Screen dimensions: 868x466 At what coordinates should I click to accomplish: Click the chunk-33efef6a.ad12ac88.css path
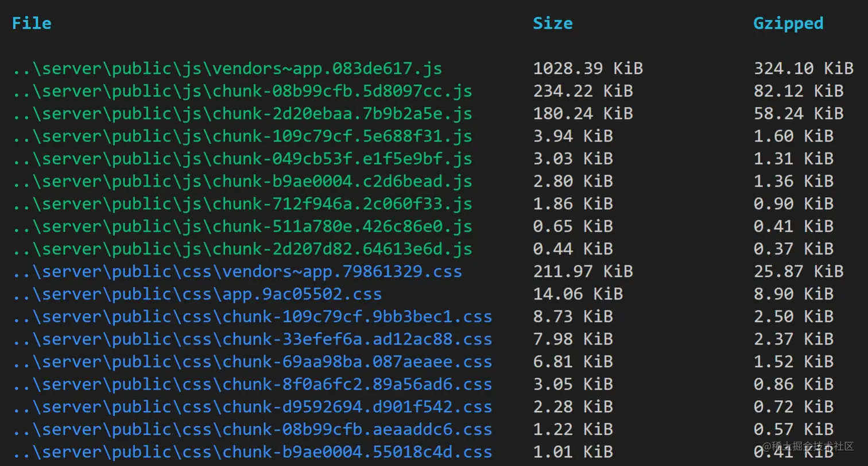(253, 339)
